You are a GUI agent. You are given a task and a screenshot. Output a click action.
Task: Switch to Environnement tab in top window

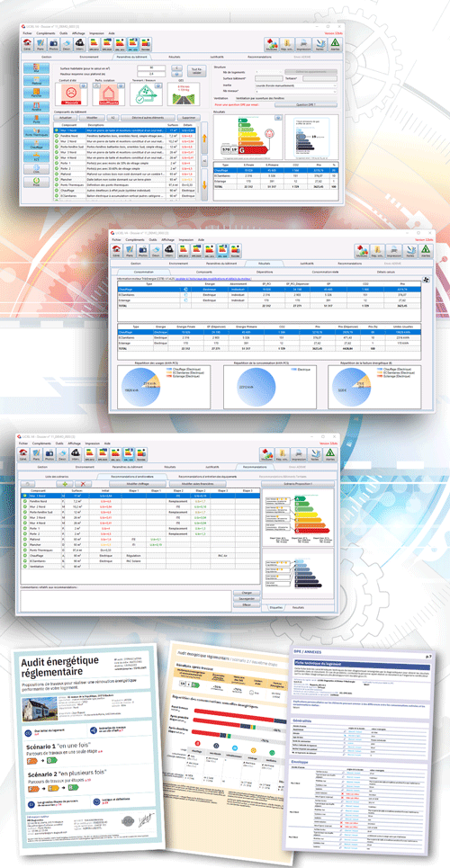point(89,57)
